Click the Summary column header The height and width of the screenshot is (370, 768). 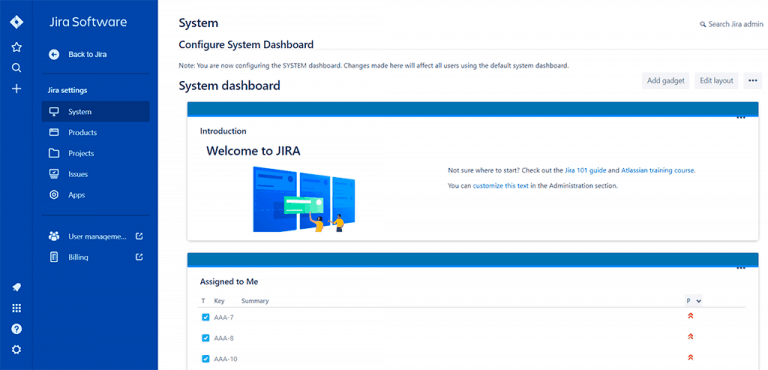(x=255, y=301)
